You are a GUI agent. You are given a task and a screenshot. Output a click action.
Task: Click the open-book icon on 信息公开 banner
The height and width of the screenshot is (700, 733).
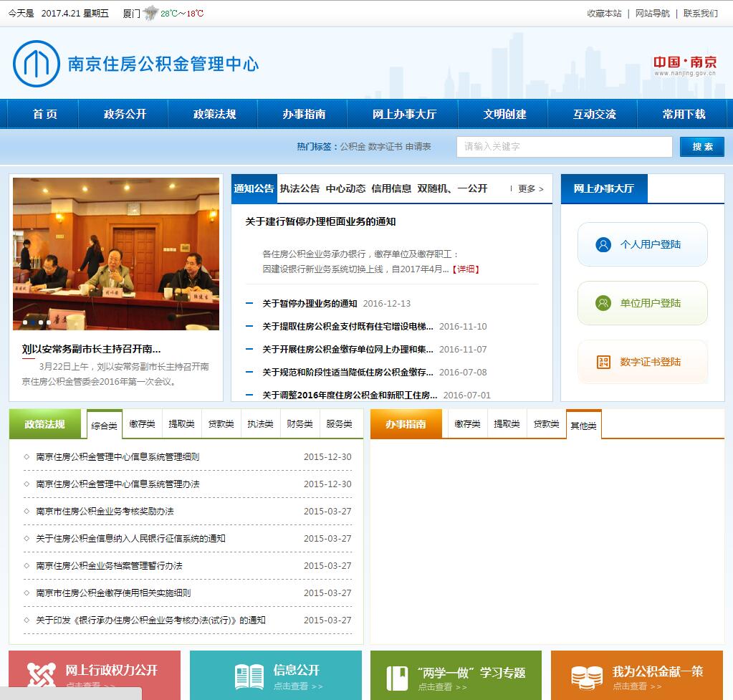click(249, 676)
